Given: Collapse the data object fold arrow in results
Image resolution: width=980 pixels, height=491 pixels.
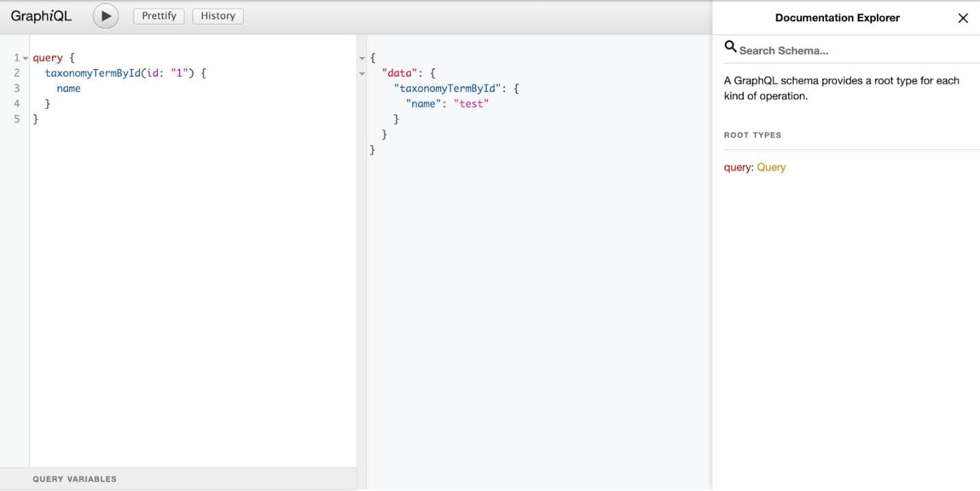Looking at the screenshot, I should pyautogui.click(x=362, y=73).
